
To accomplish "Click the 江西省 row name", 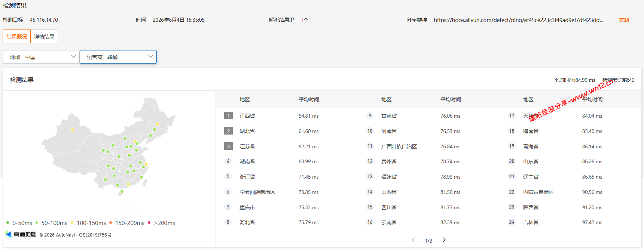I will pyautogui.click(x=247, y=116).
